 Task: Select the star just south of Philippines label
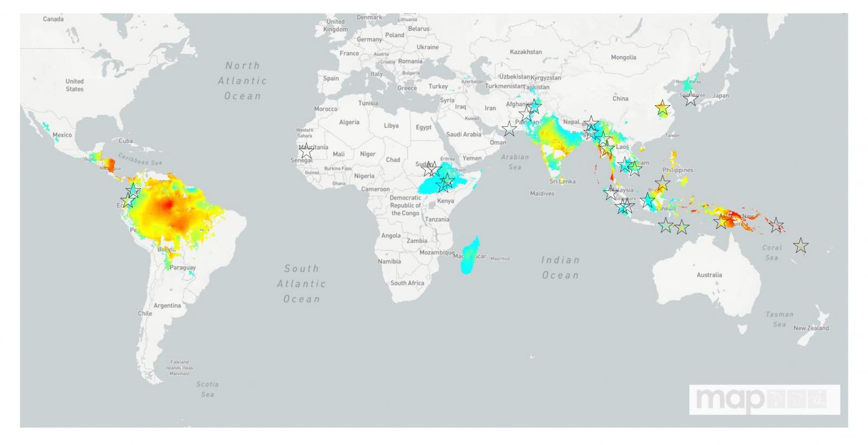tap(662, 184)
